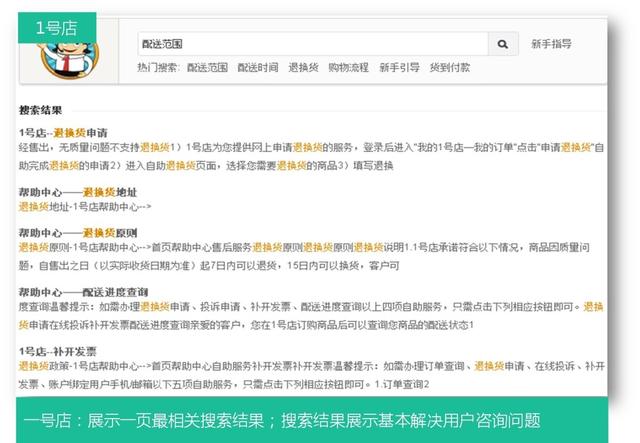Click the 搜索结果 heading
This screenshot has width=640, height=443.
point(40,110)
